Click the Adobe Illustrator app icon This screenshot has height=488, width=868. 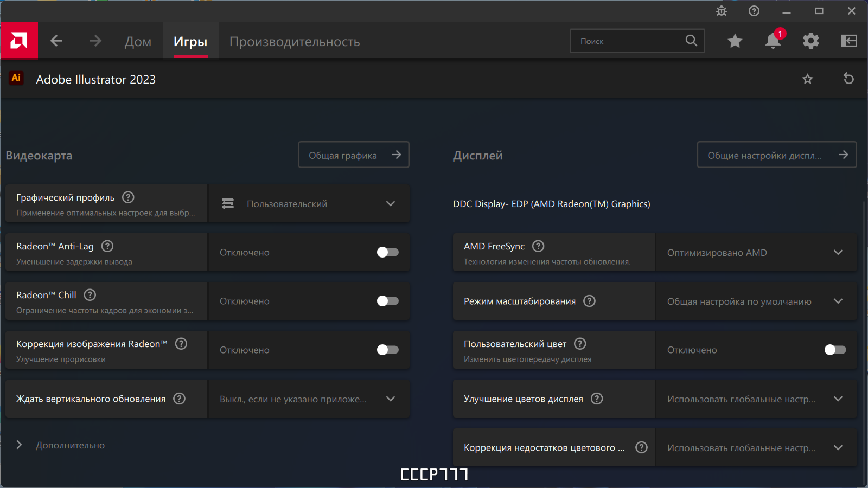click(x=16, y=78)
